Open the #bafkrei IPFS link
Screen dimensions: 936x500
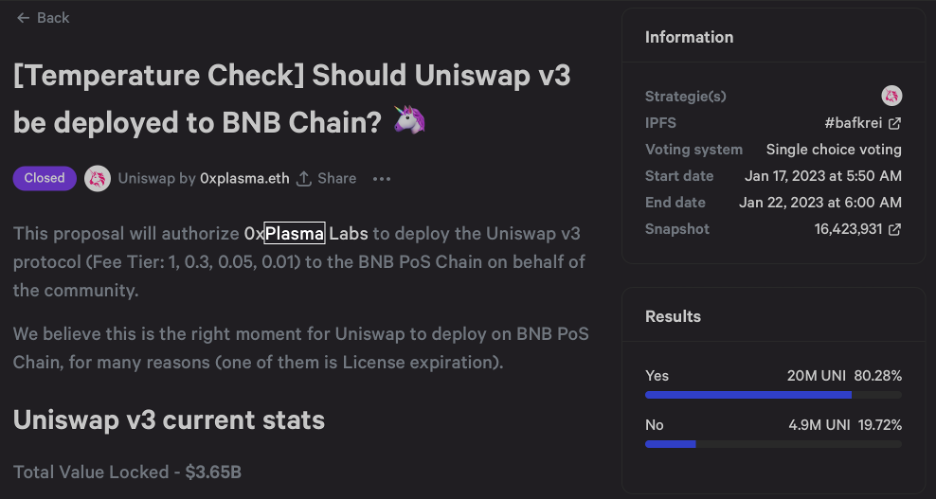click(x=853, y=123)
